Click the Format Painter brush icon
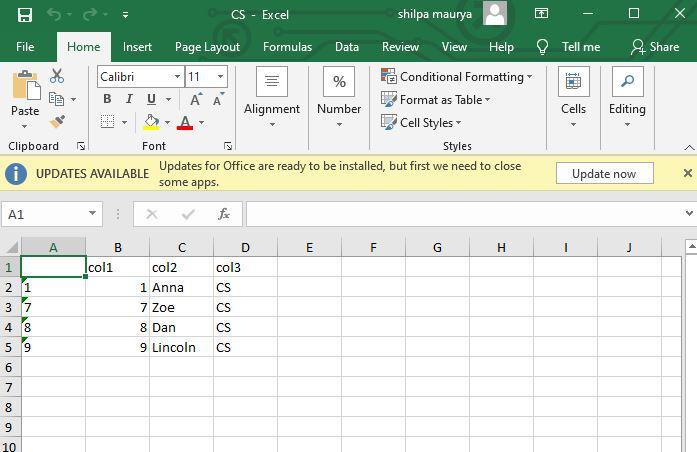Image resolution: width=697 pixels, height=452 pixels. (57, 121)
